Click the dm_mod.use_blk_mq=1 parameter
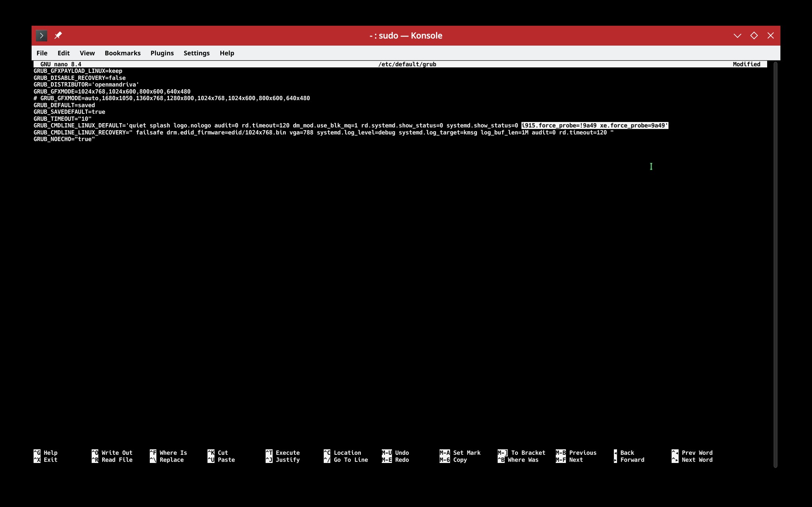Viewport: 812px width, 507px height. tap(325, 125)
